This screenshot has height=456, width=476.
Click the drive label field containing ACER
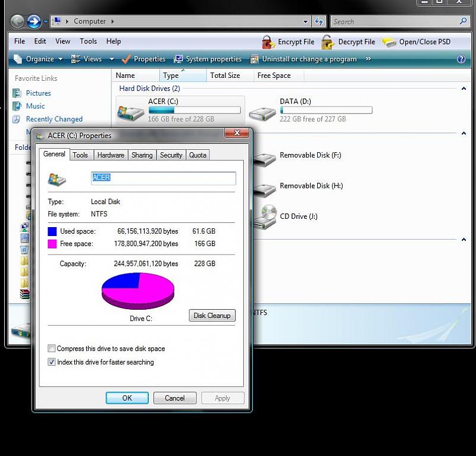[163, 178]
